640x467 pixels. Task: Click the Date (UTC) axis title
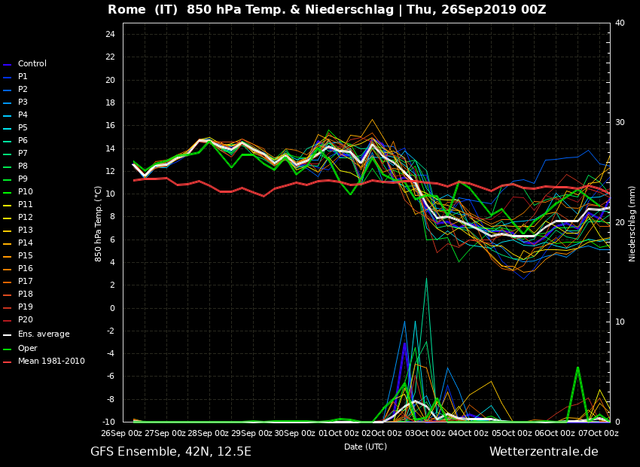365,447
